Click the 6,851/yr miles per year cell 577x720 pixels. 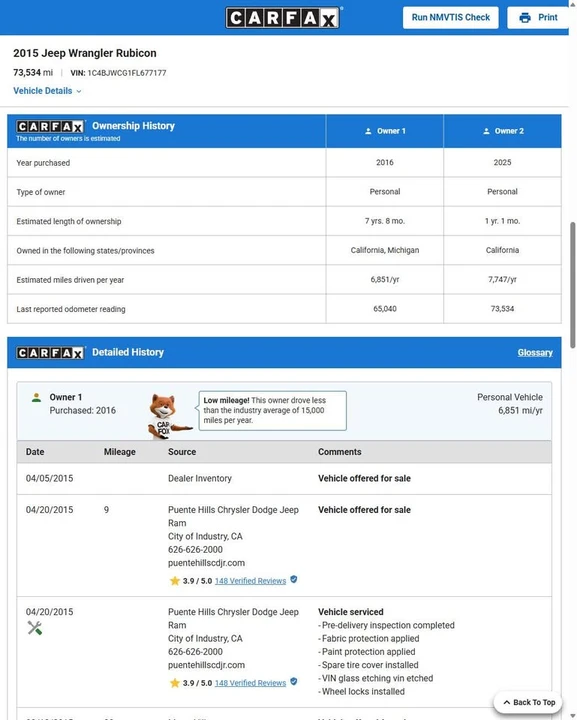point(385,280)
